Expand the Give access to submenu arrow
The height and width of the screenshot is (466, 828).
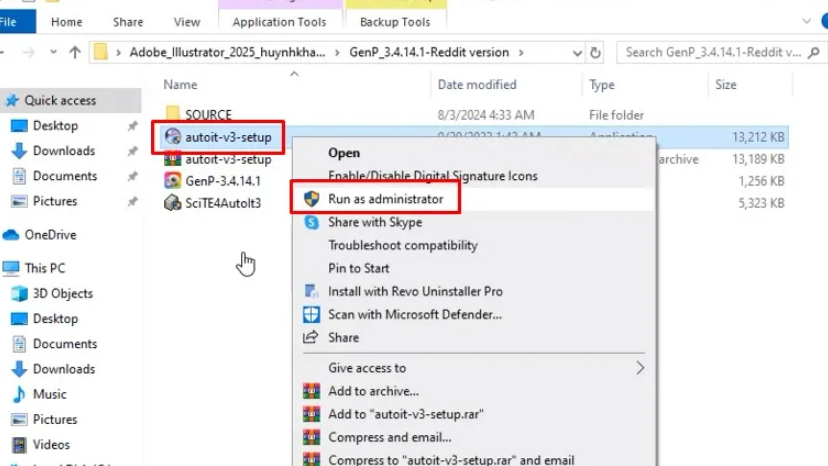(640, 368)
